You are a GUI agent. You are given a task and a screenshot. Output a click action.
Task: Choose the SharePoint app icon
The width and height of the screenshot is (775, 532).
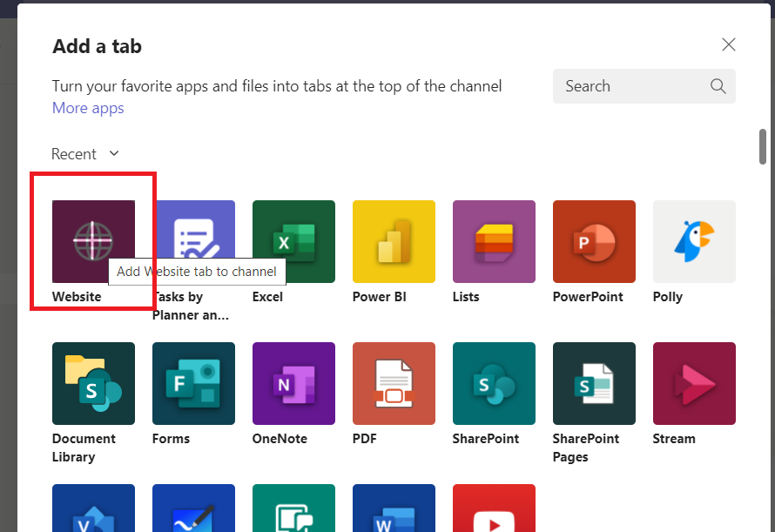coord(494,383)
